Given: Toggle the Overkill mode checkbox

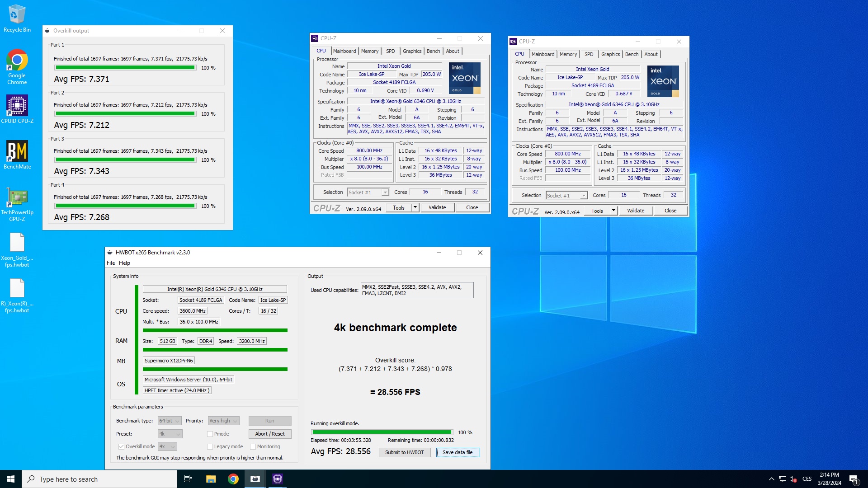Looking at the screenshot, I should [121, 446].
